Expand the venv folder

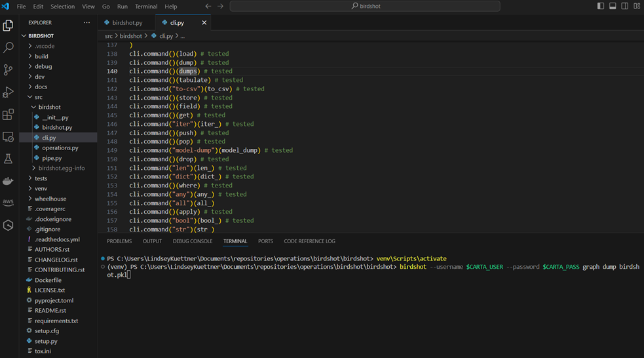click(x=58, y=188)
